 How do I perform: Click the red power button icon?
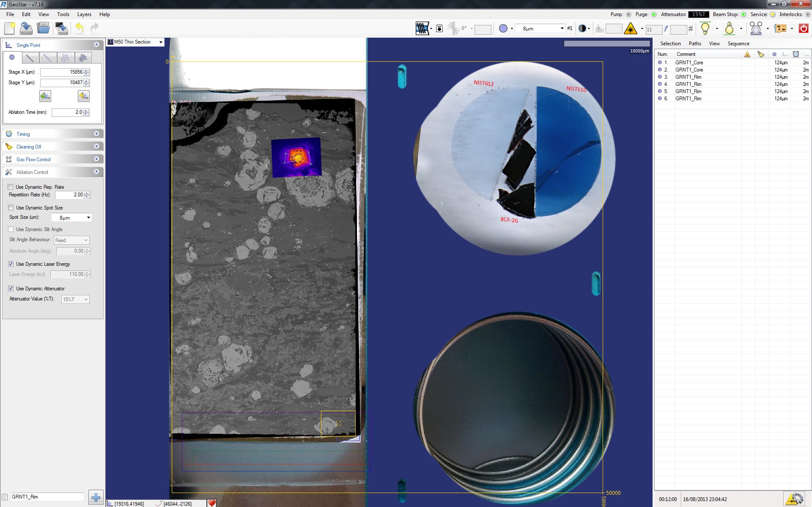click(x=803, y=28)
